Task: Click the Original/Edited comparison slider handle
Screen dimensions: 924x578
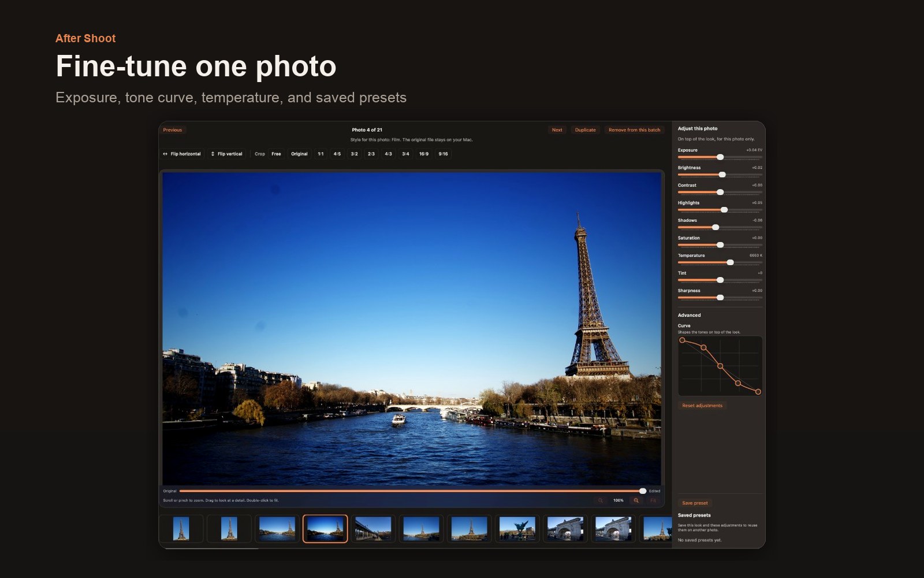Action: tap(643, 491)
